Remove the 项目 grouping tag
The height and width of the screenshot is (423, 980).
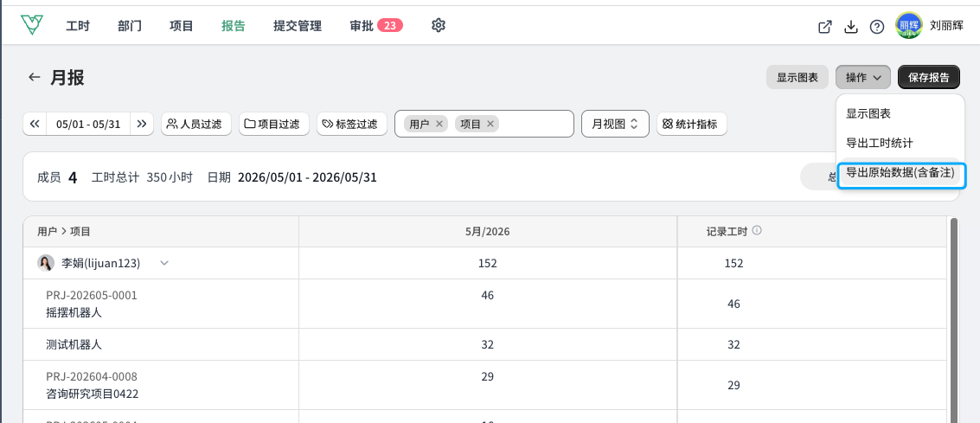point(490,124)
